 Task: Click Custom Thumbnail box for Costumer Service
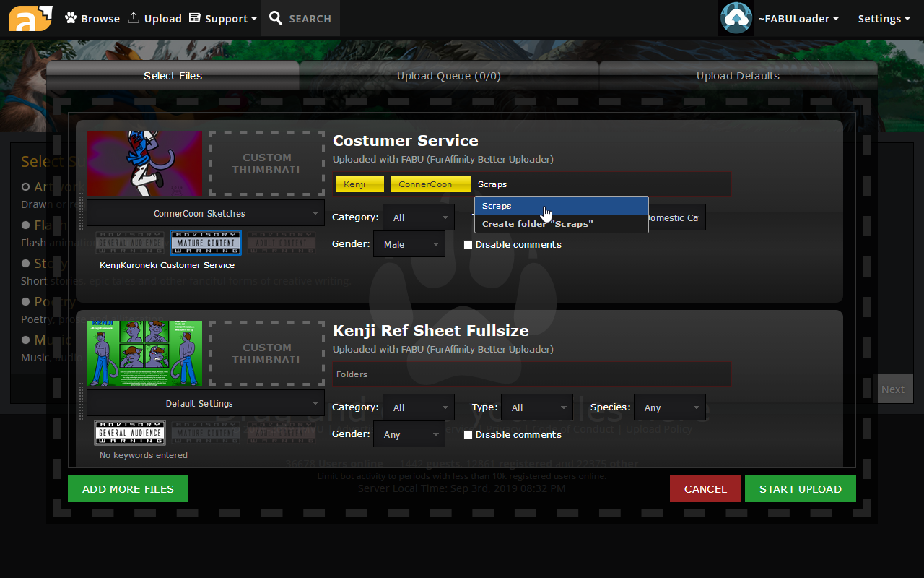pyautogui.click(x=267, y=163)
